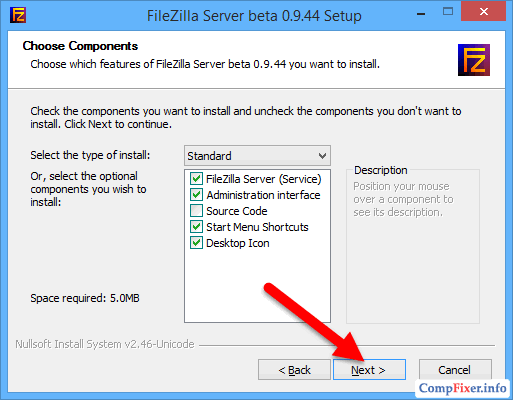Disable the Desktop Icon checkbox
The height and width of the screenshot is (400, 513).
[x=196, y=243]
